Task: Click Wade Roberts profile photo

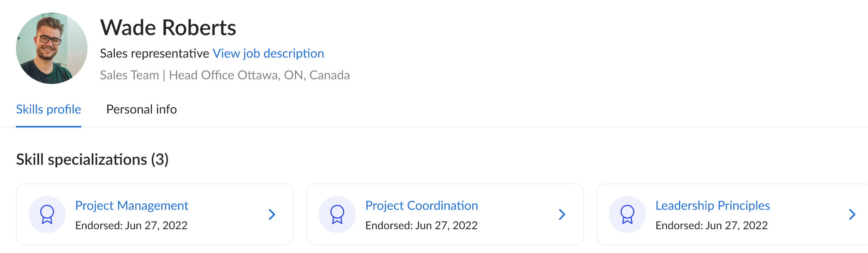Action: pyautogui.click(x=52, y=48)
